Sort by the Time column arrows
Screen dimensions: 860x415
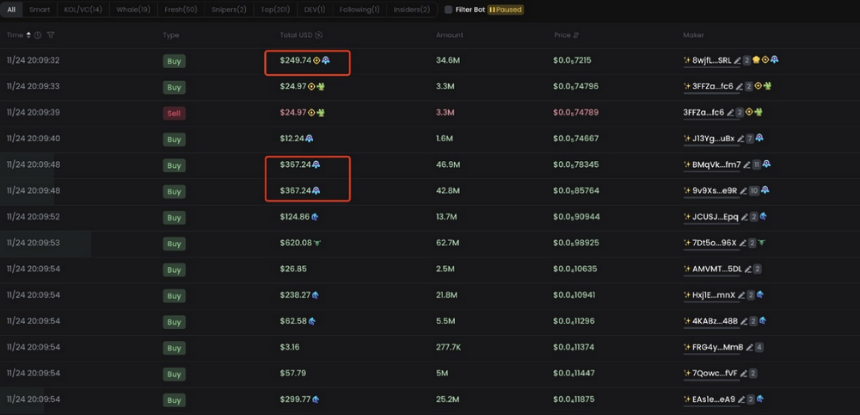pos(29,35)
